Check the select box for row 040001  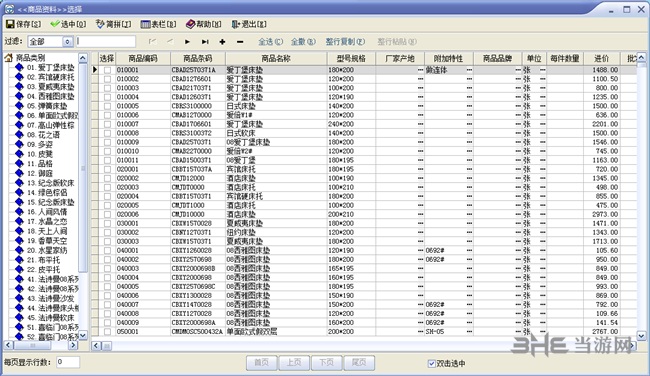click(107, 250)
